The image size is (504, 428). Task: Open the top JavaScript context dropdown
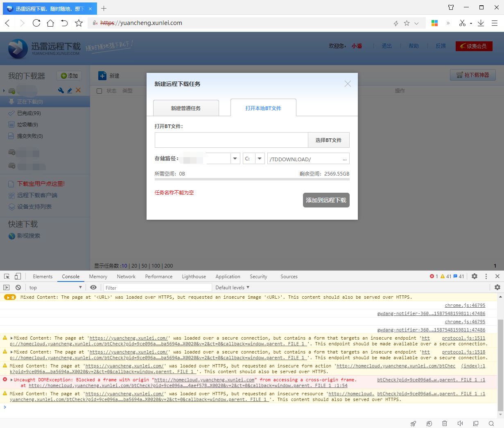[x=55, y=288]
